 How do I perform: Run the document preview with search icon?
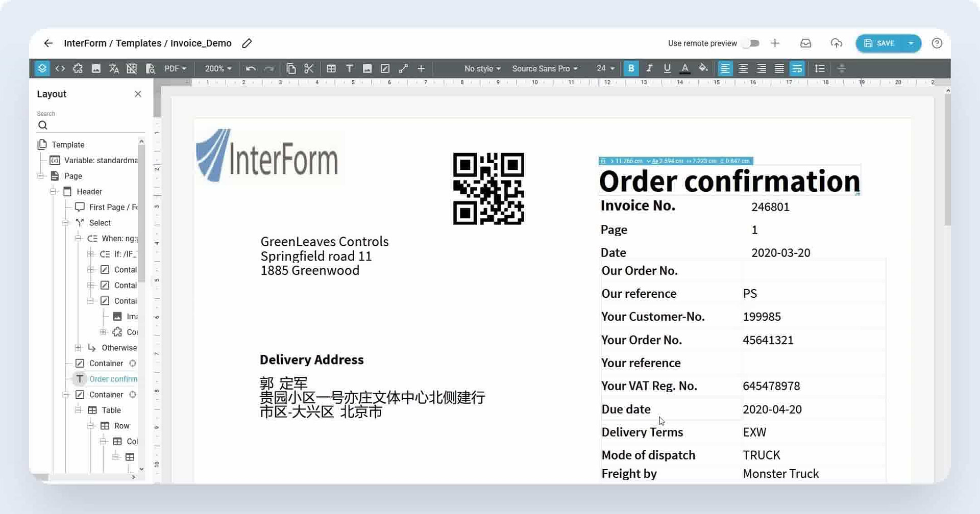[x=151, y=68]
